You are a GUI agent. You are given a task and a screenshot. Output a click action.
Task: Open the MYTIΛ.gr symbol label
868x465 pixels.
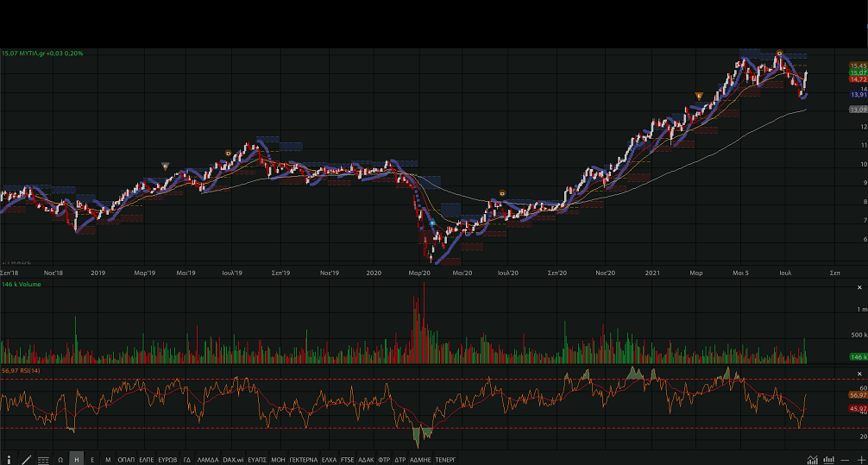click(x=42, y=53)
